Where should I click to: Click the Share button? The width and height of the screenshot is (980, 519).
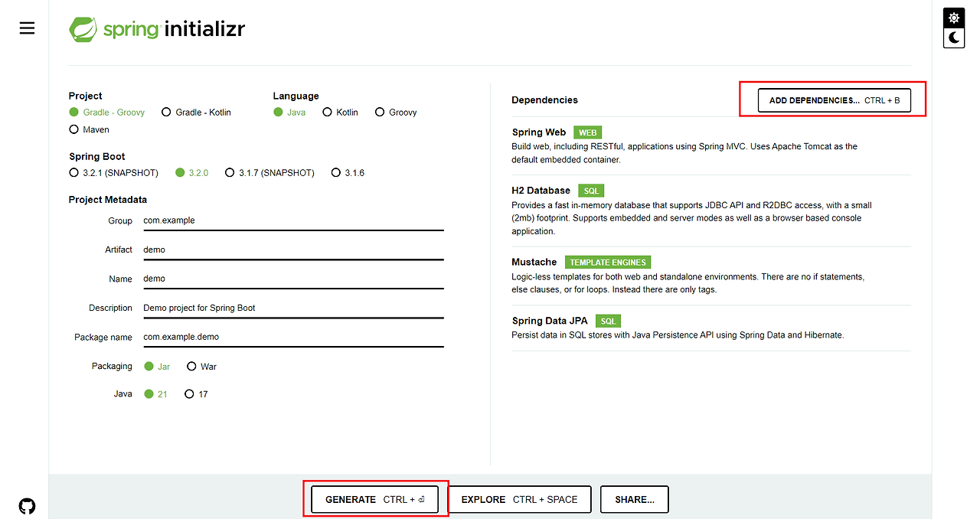(x=634, y=499)
